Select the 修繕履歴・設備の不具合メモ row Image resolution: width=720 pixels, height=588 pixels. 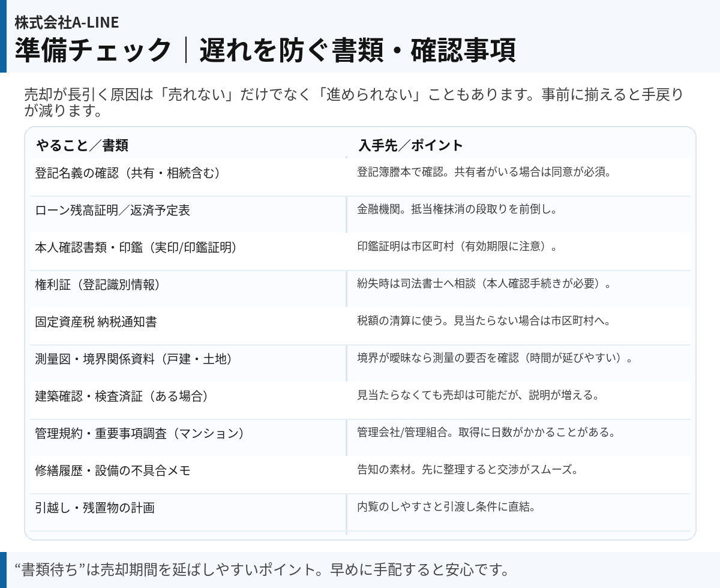(x=113, y=471)
